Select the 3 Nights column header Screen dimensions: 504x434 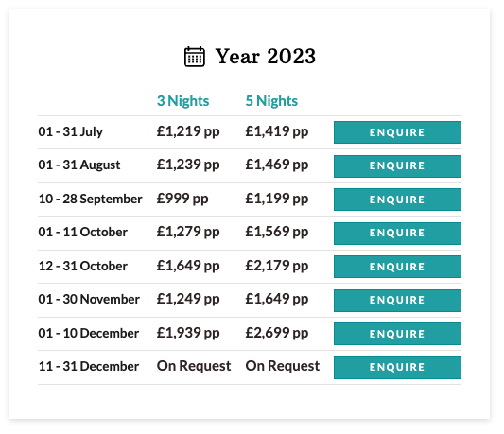point(182,101)
